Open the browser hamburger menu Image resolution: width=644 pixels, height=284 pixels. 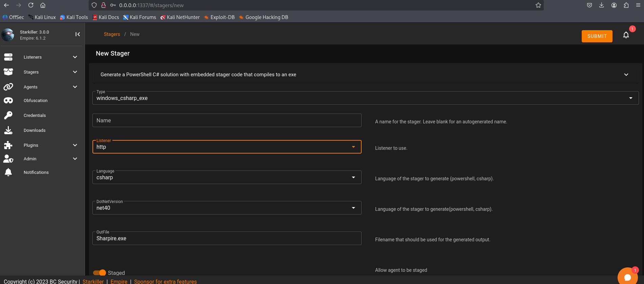click(638, 5)
